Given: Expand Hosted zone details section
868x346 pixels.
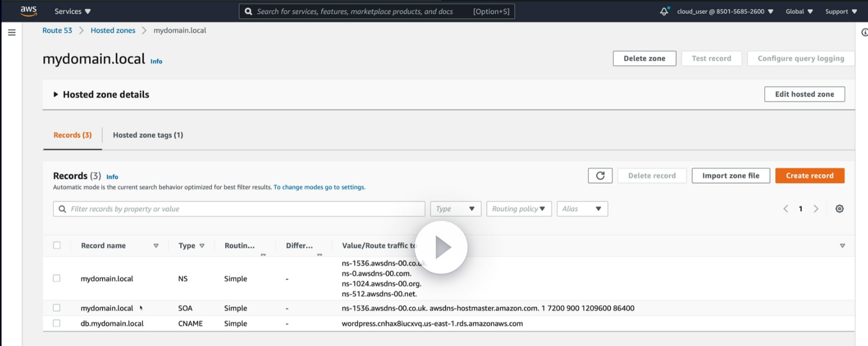Looking at the screenshot, I should click(x=56, y=95).
